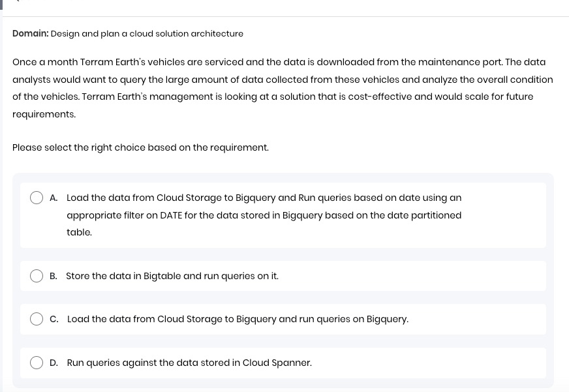Click the 'A.' option letter label

click(54, 198)
